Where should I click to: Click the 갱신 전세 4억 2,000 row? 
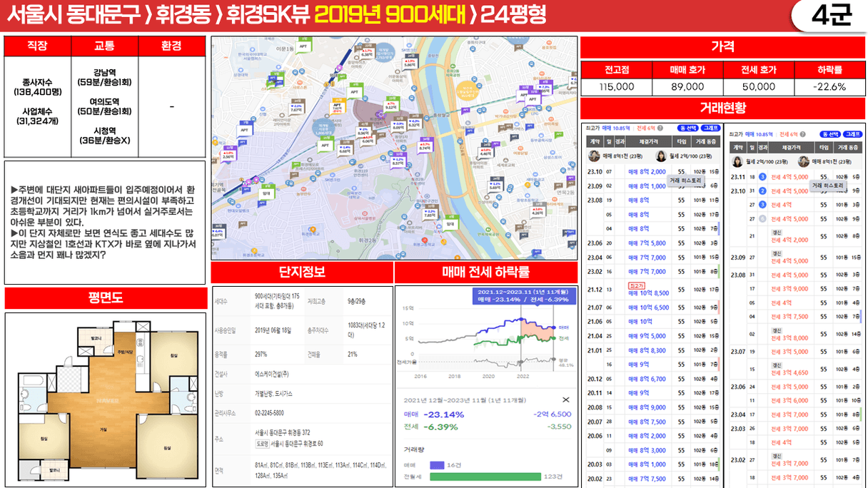coord(796,236)
